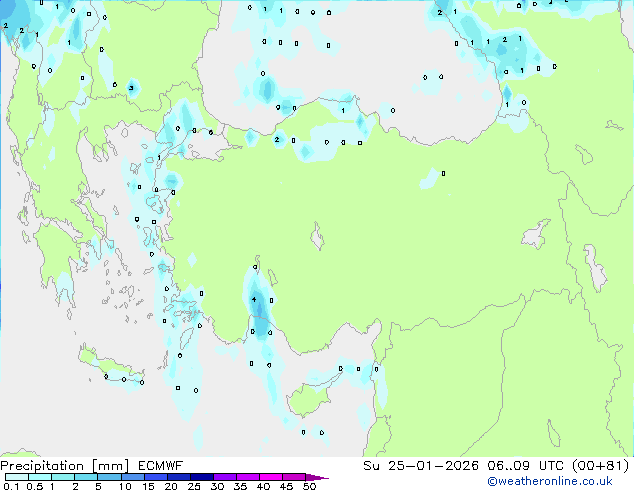The image size is (634, 490).
Task: Click the legend label '40'
Action: (x=263, y=486)
